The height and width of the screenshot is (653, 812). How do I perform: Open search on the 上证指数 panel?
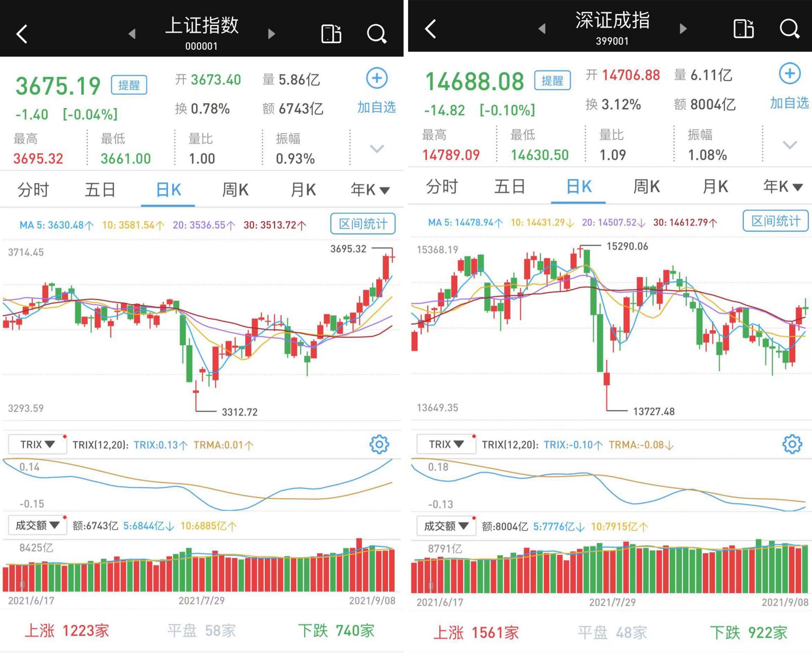tap(376, 34)
